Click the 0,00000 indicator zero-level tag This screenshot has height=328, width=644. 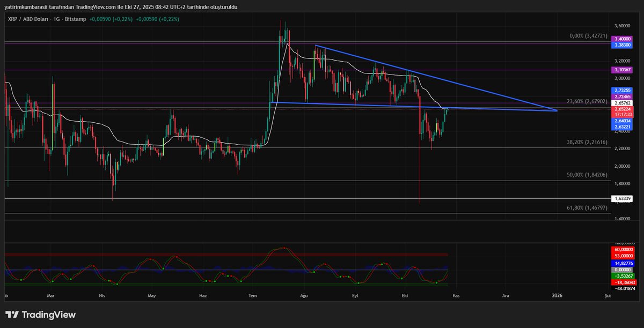(623, 270)
